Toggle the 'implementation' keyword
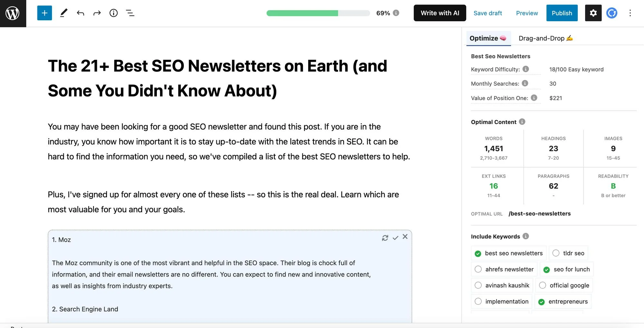The height and width of the screenshot is (328, 644). click(502, 302)
